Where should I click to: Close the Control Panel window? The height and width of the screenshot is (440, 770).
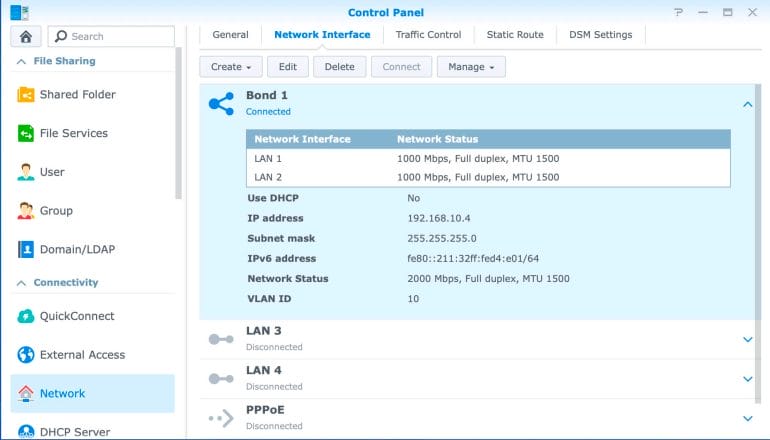[x=752, y=12]
